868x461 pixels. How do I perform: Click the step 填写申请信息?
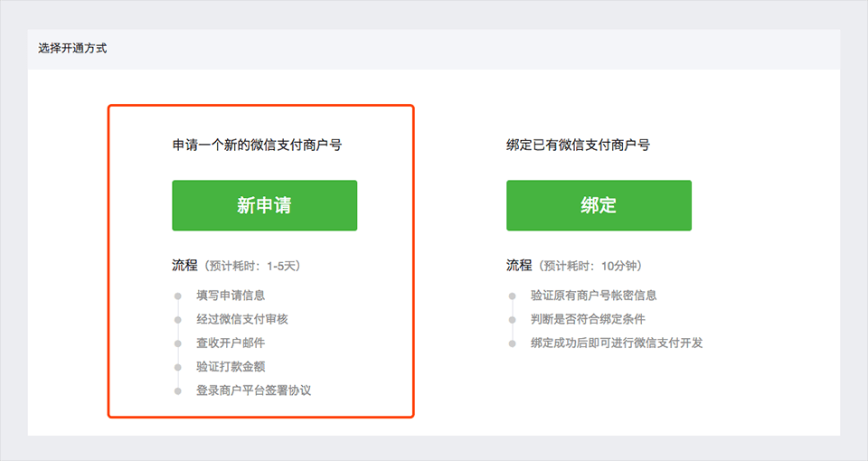(x=231, y=296)
